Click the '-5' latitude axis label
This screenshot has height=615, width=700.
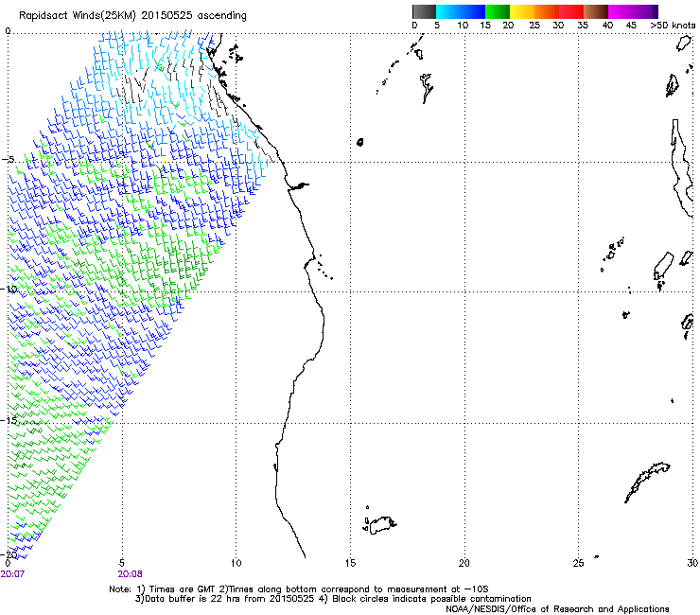click(x=8, y=160)
